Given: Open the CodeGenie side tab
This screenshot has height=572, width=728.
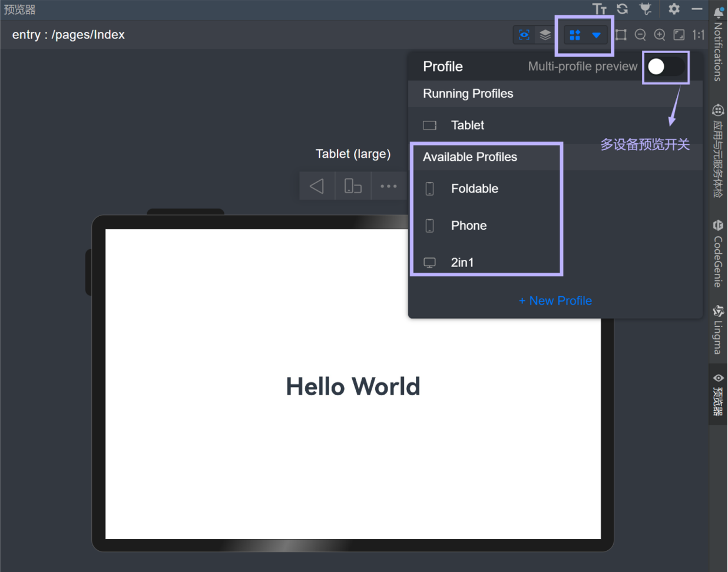Looking at the screenshot, I should (x=717, y=254).
